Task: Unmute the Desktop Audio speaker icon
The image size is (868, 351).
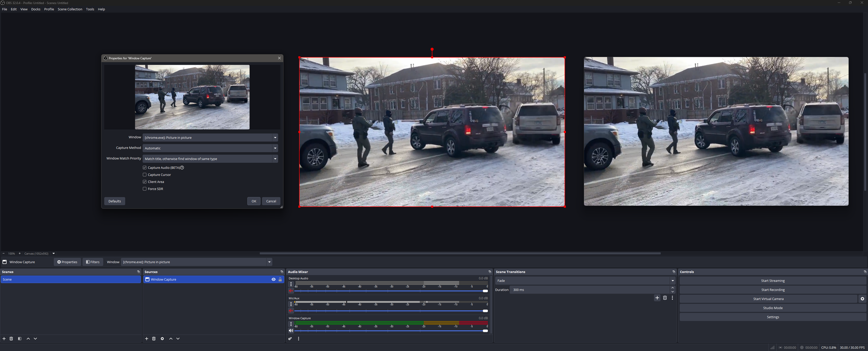Action: click(291, 291)
